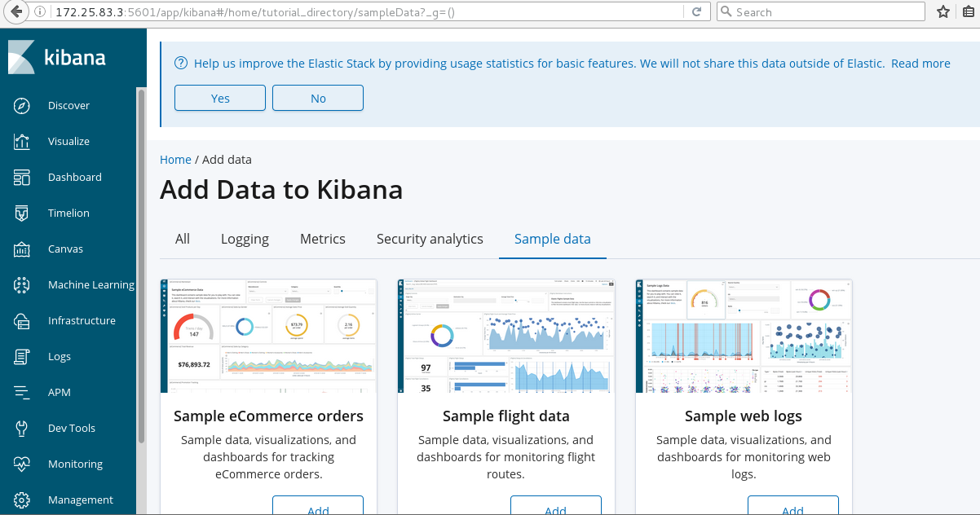
Task: Go to the Home breadcrumb link
Action: point(175,160)
